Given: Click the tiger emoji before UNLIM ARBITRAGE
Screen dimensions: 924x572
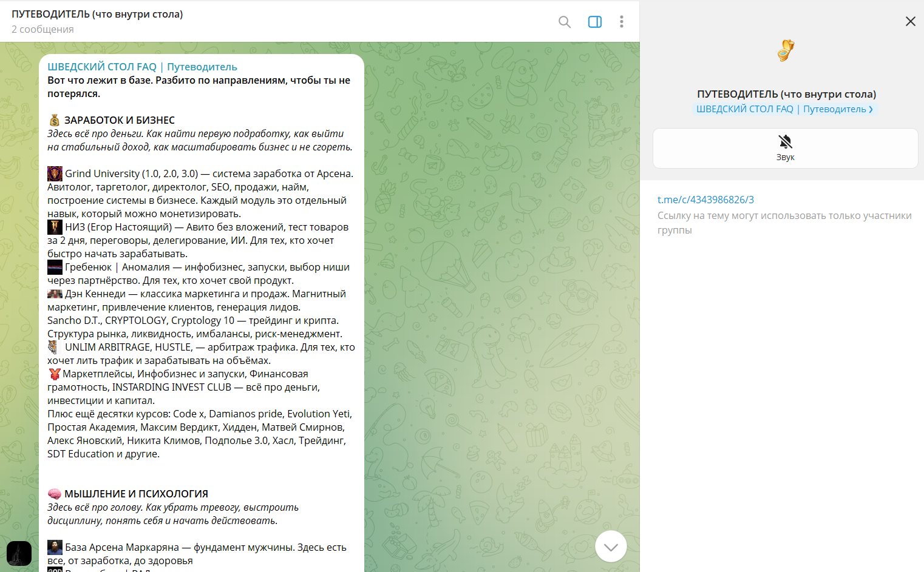Looking at the screenshot, I should click(53, 347).
